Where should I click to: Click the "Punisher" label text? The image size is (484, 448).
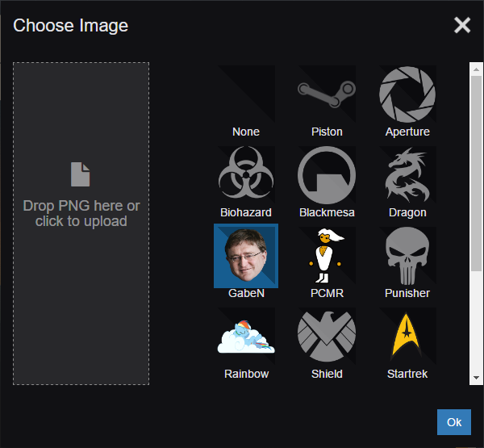tap(407, 293)
